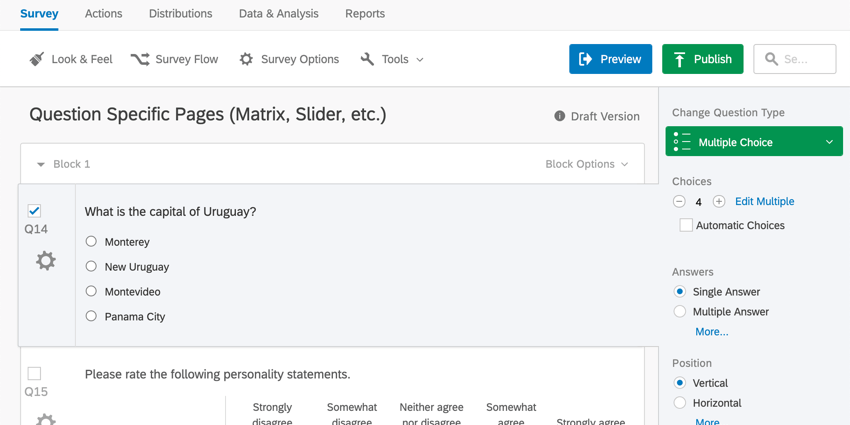Collapse Block 1 with triangle
The height and width of the screenshot is (425, 850).
pos(41,164)
